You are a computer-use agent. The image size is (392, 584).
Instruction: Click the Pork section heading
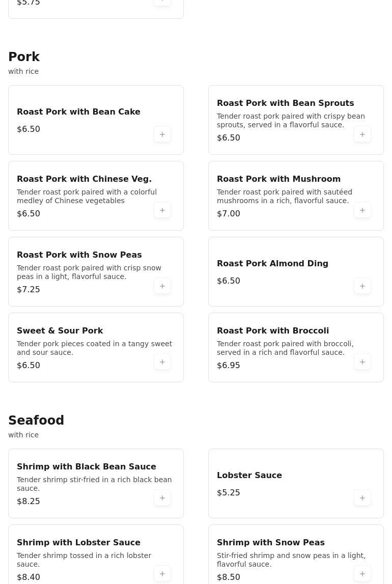(24, 57)
